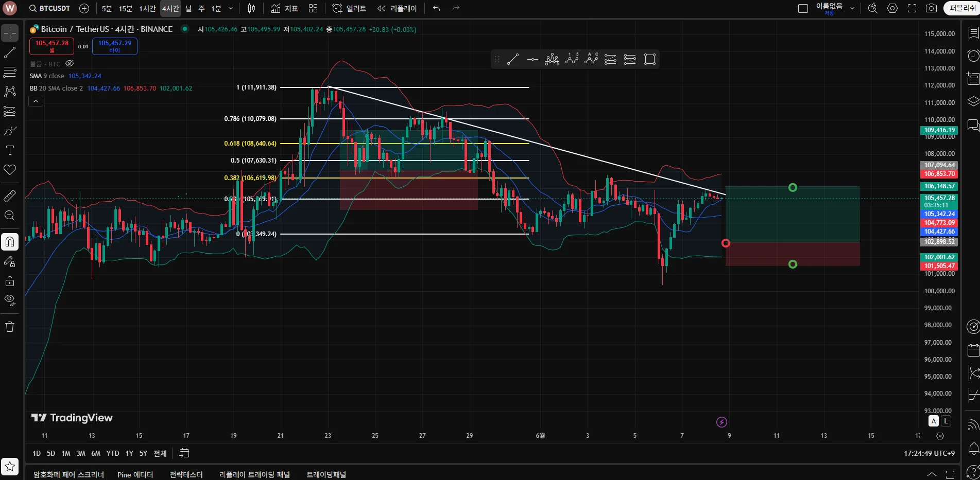Select the ruler measure tool

10,196
